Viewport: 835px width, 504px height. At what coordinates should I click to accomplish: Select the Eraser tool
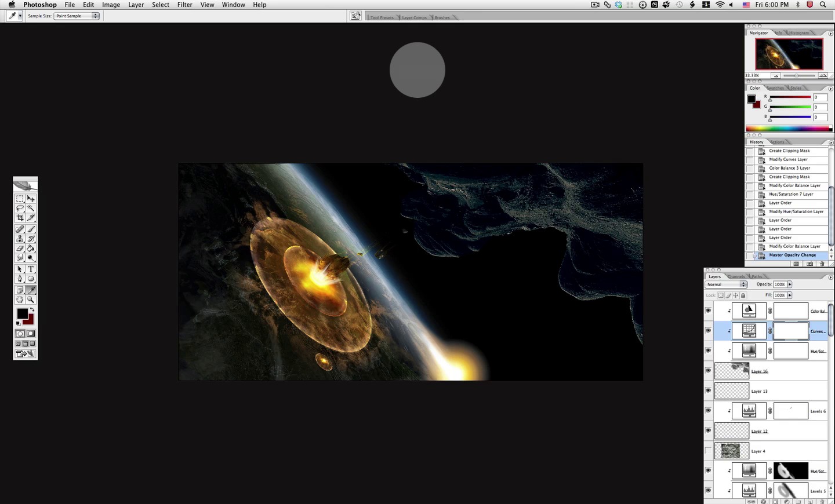coord(20,248)
